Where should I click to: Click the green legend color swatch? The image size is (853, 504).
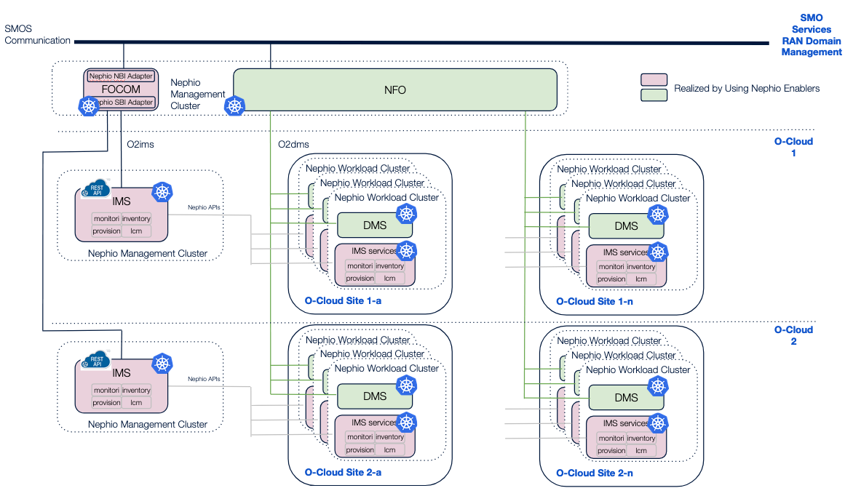(654, 94)
